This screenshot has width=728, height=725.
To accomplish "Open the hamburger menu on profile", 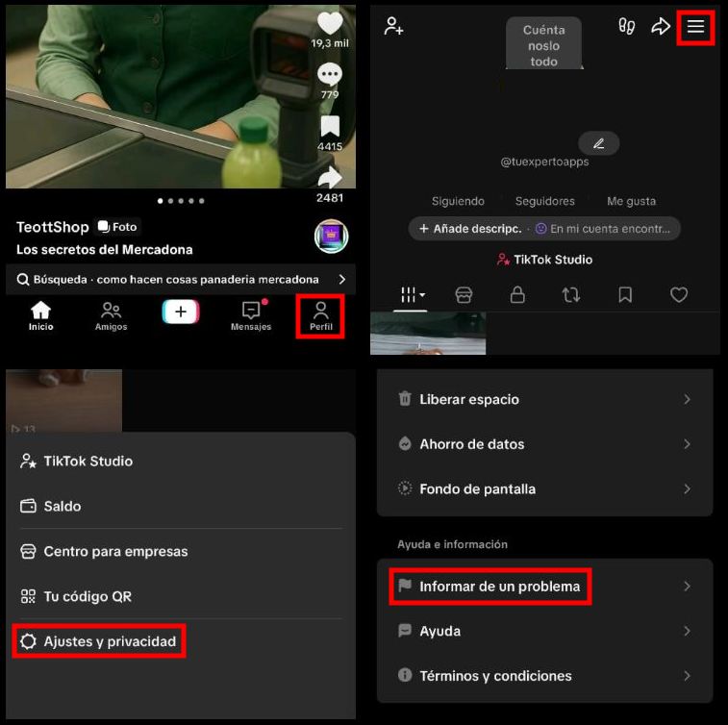I will pos(695,27).
